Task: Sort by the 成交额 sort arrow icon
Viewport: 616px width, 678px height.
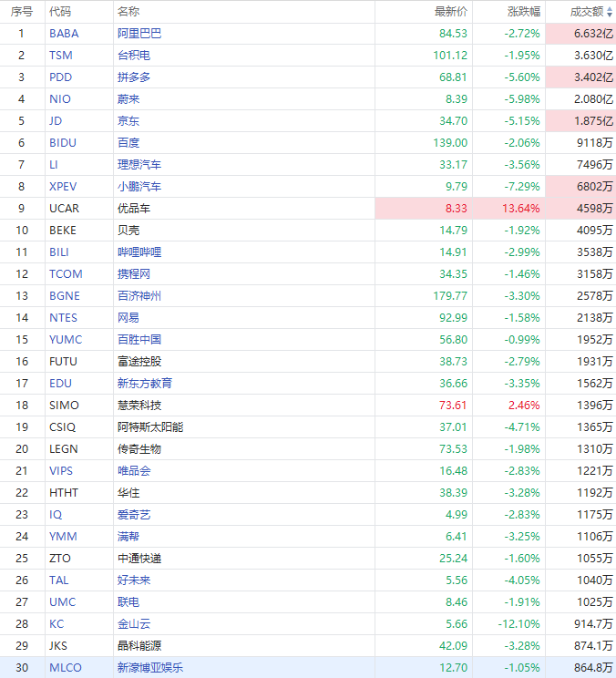Action: tap(610, 12)
